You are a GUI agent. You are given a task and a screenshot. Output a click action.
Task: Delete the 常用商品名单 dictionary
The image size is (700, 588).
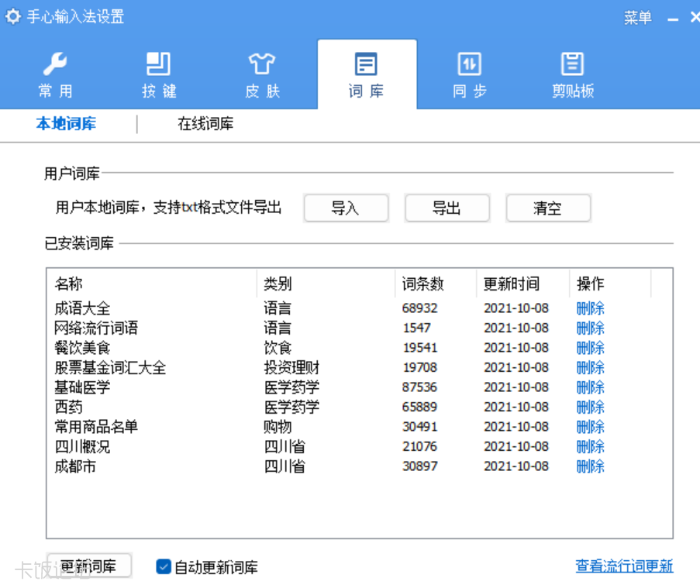pos(590,427)
